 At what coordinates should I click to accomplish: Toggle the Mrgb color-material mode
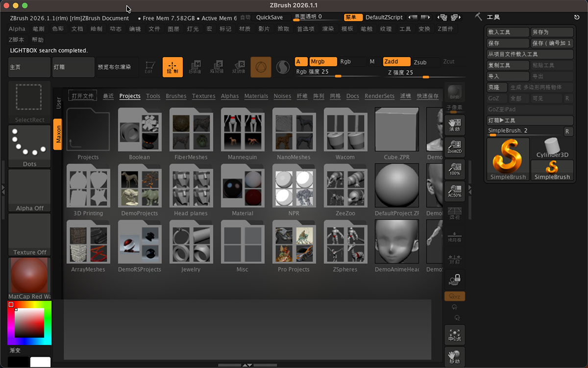tap(323, 62)
